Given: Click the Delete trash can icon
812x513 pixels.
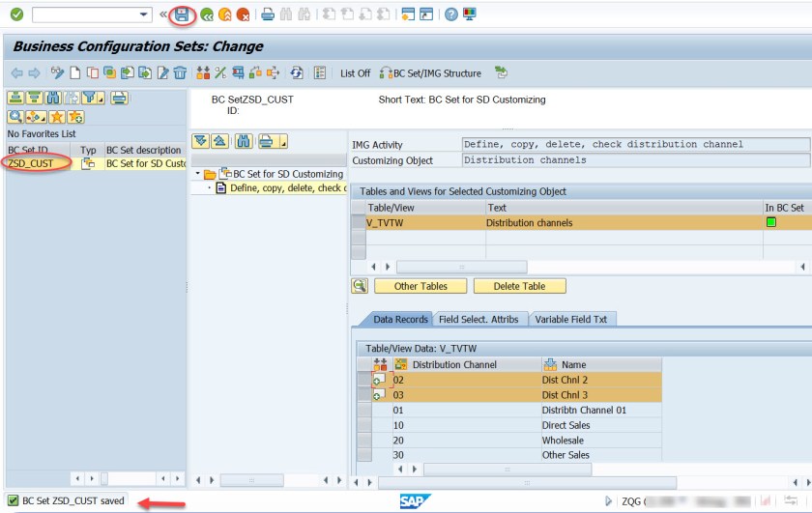Looking at the screenshot, I should click(180, 73).
